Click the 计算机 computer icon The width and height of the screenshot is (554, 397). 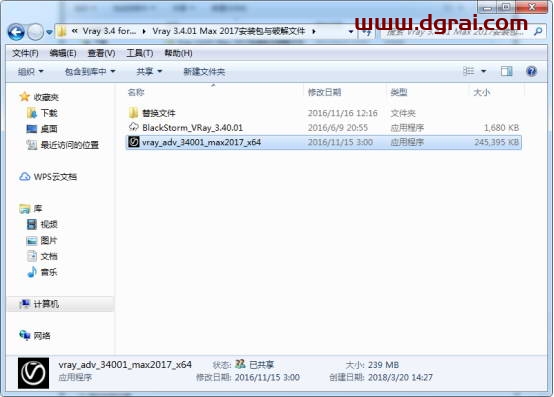[24, 304]
